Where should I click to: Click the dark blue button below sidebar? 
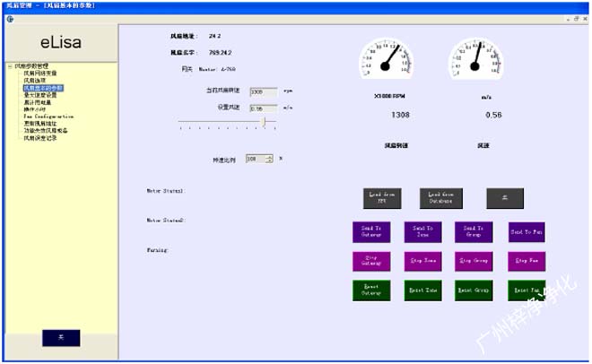point(60,337)
